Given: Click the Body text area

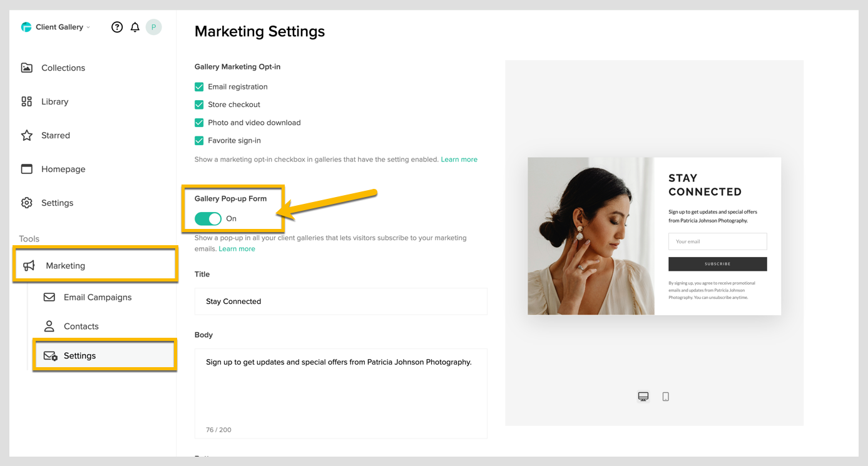Looking at the screenshot, I should tap(341, 393).
